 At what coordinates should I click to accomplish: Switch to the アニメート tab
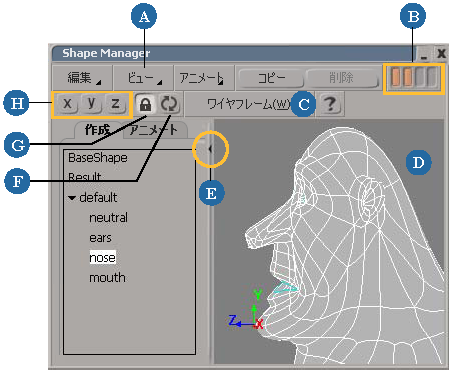coord(154,130)
